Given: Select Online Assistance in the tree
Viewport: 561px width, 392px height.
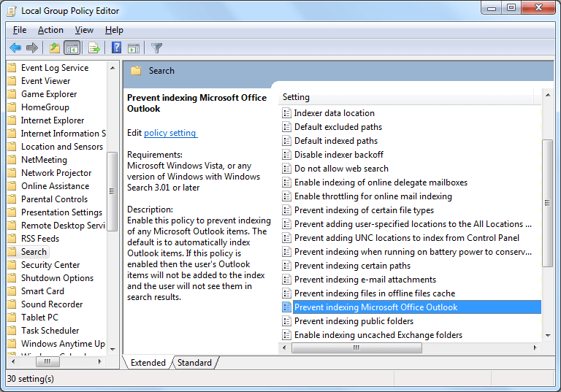Looking at the screenshot, I should (x=55, y=186).
